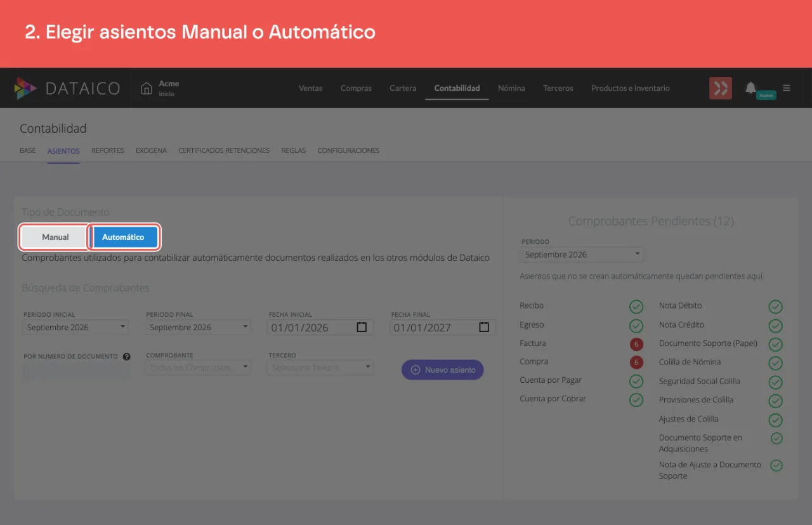Click the Factura pending count badge
This screenshot has width=812, height=525.
coord(636,344)
